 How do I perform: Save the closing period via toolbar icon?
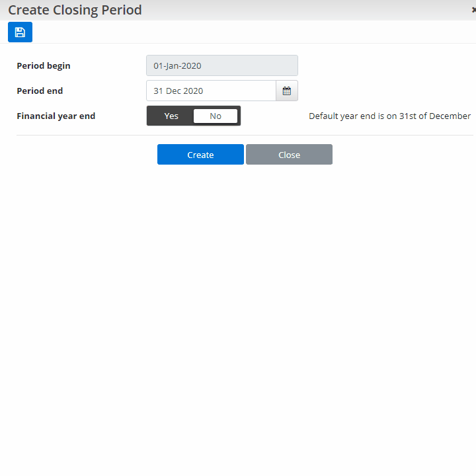20,32
